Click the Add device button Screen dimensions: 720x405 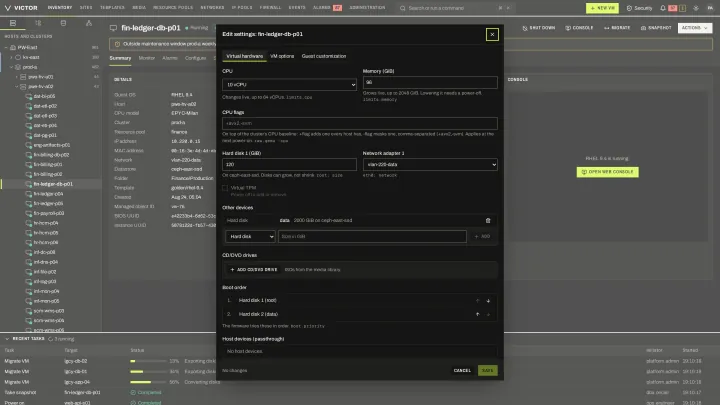(482, 236)
